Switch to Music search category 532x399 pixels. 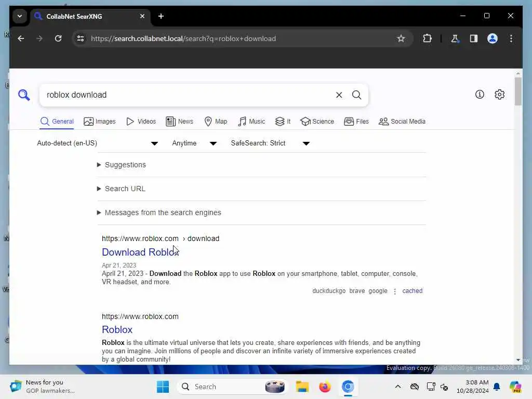(251, 122)
